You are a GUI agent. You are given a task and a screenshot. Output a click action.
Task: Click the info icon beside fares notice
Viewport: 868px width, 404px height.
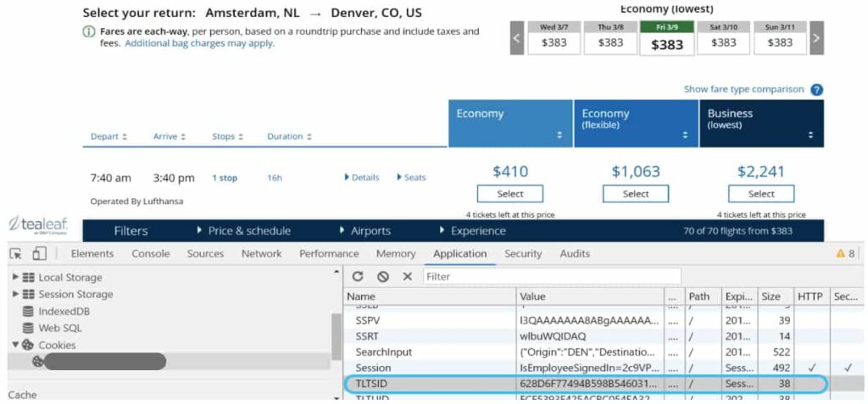coord(89,32)
